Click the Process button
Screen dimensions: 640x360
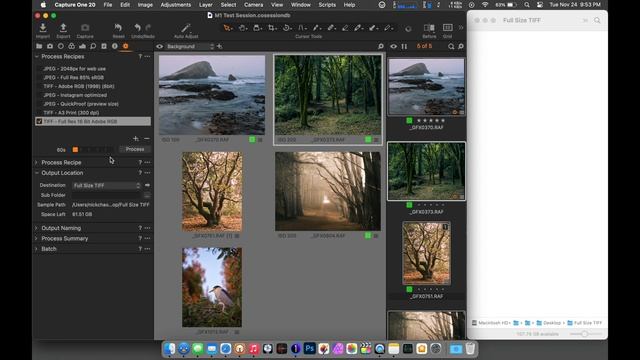pos(135,149)
